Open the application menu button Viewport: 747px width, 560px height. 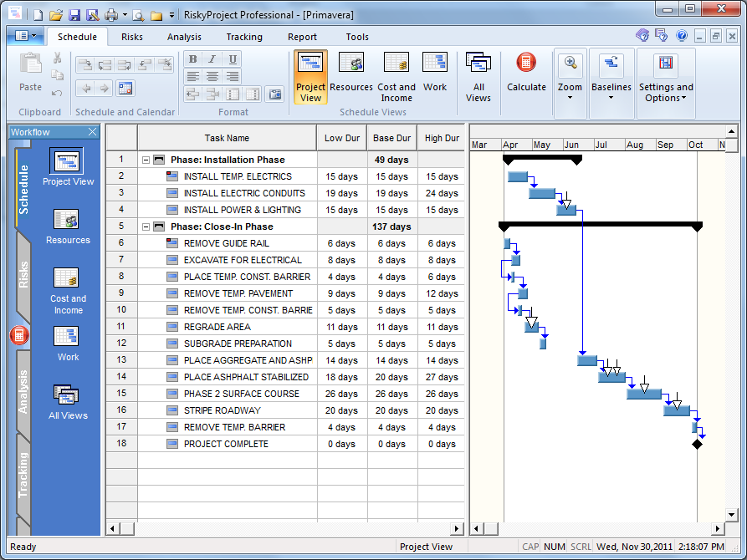(x=26, y=36)
